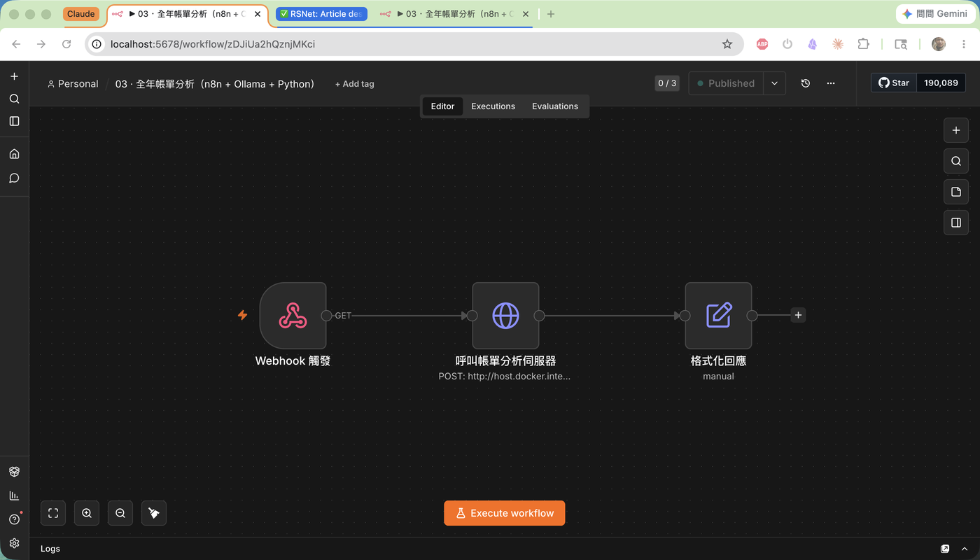This screenshot has width=980, height=560.
Task: Click the workflow name 全年帳單分析 title
Action: 215,84
